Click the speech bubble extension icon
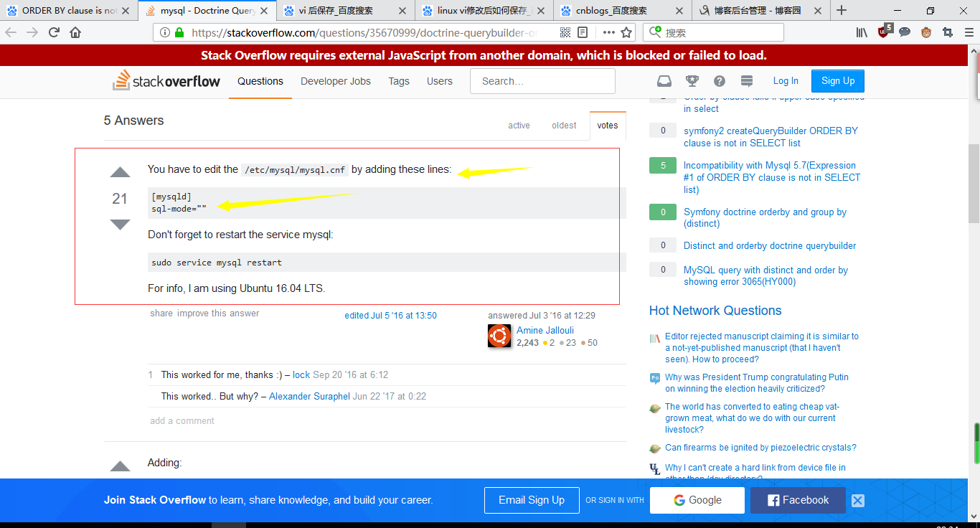 905,32
